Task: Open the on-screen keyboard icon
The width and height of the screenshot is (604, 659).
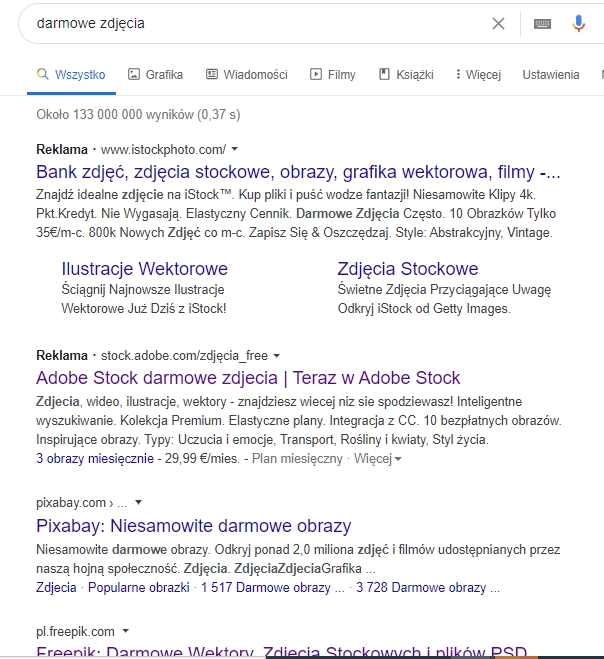Action: (x=542, y=23)
